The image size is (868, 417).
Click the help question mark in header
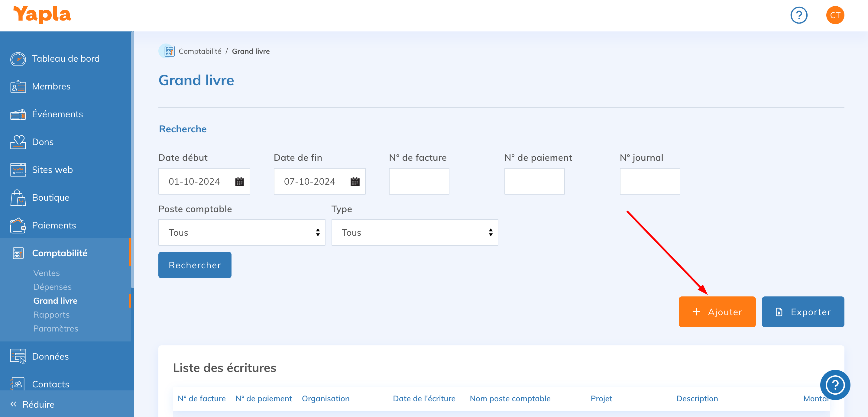tap(798, 15)
